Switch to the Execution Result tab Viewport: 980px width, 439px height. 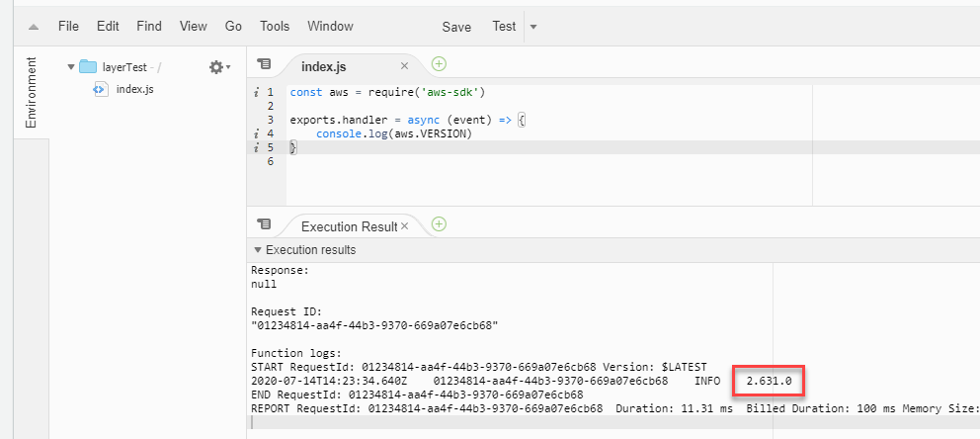349,226
